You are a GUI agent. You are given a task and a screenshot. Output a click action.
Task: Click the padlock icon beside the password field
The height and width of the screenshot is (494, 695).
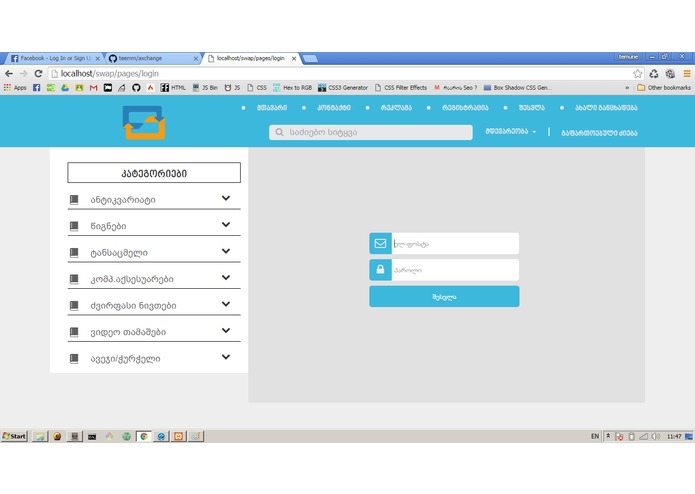point(380,270)
